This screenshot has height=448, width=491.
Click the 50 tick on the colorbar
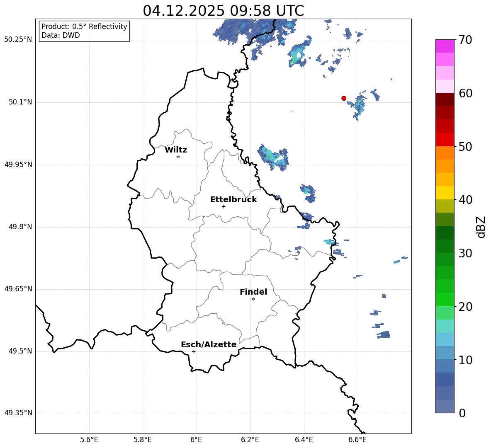tap(465, 147)
